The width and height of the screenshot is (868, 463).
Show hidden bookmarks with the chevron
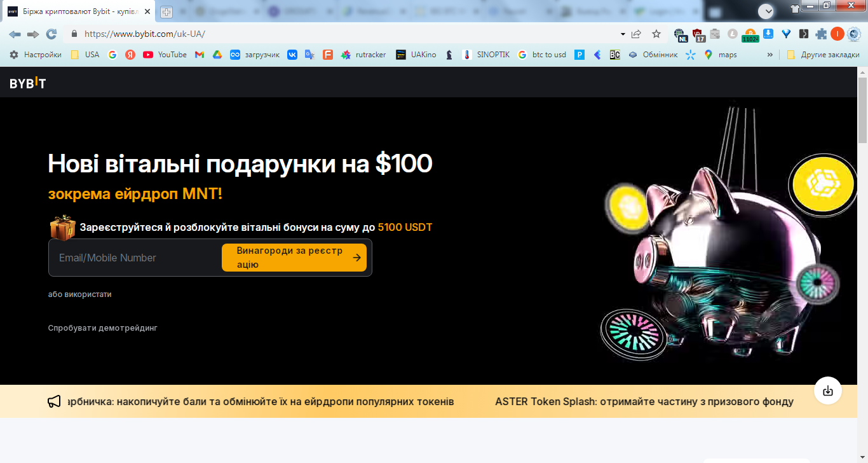[770, 55]
